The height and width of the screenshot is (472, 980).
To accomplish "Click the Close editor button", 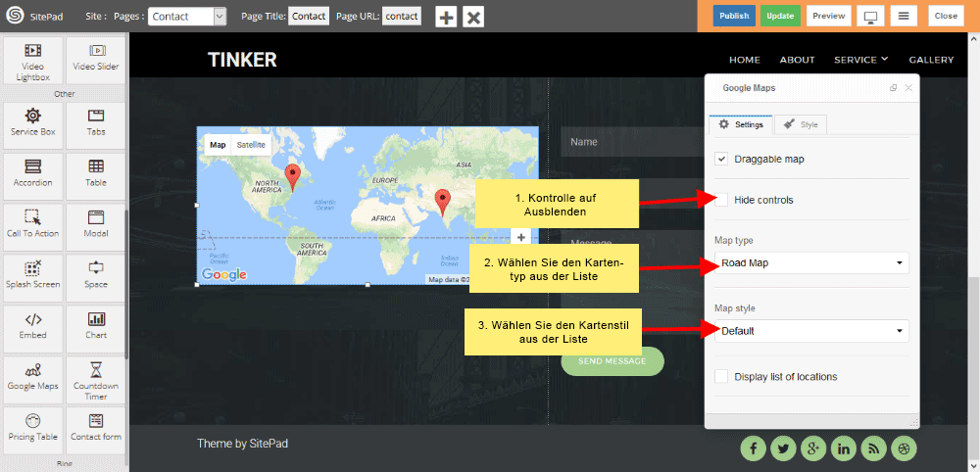I will [946, 17].
